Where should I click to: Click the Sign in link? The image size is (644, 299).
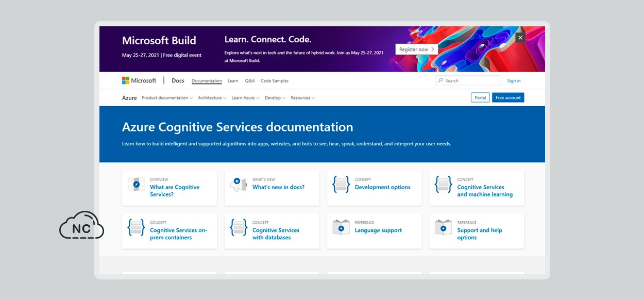[x=514, y=81]
